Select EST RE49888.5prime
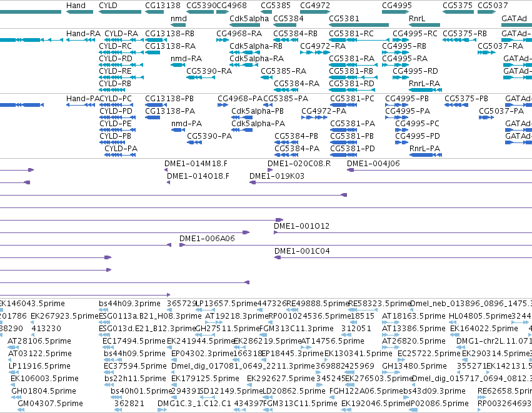The width and height of the screenshot is (532, 413). (x=318, y=304)
